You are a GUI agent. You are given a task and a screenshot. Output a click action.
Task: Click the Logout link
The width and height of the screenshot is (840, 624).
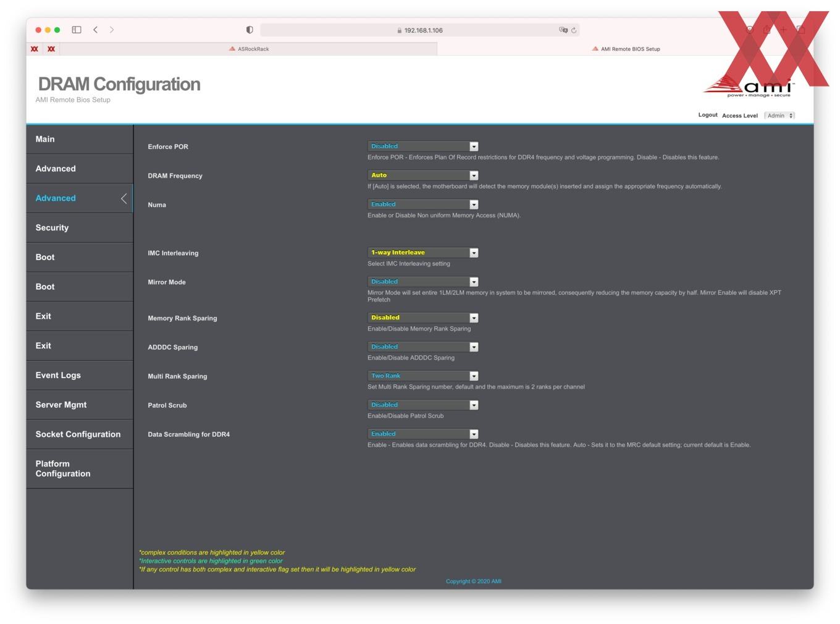coord(708,115)
